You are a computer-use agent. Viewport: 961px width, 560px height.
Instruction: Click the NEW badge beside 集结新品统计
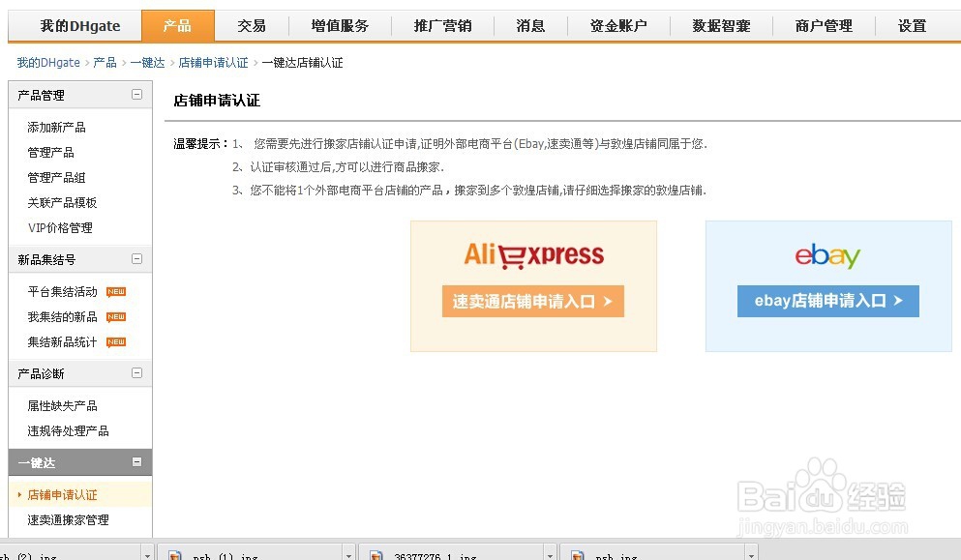tap(116, 341)
